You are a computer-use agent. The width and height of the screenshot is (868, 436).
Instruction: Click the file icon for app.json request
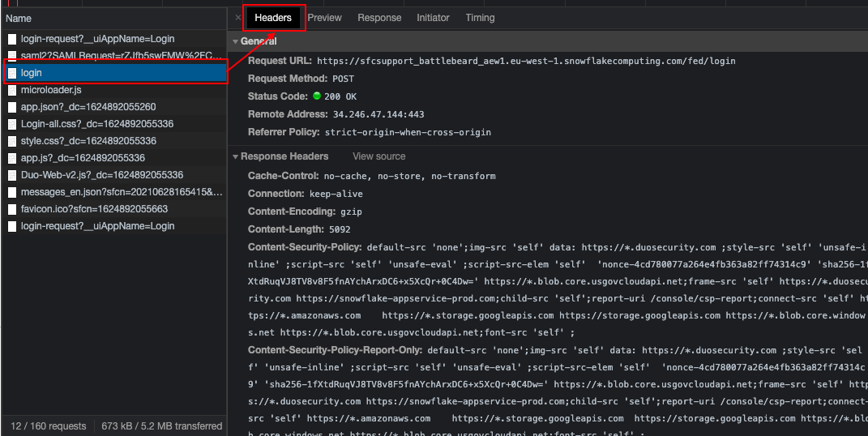click(x=12, y=107)
